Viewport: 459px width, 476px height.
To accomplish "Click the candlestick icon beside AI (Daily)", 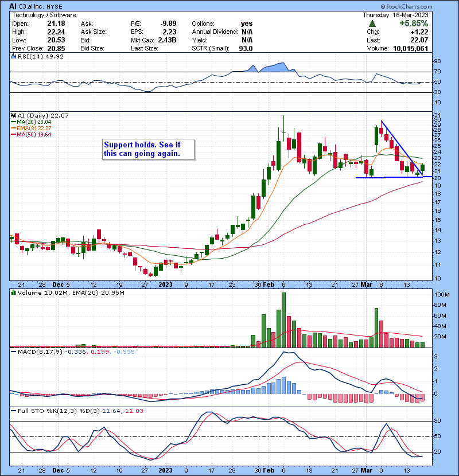I will click(x=13, y=115).
